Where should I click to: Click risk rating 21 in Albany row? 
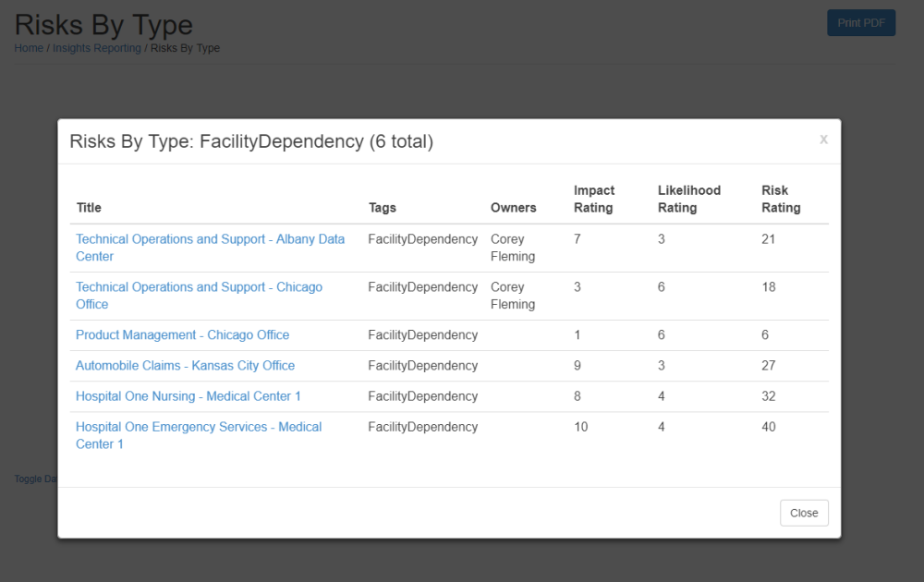[x=769, y=239]
